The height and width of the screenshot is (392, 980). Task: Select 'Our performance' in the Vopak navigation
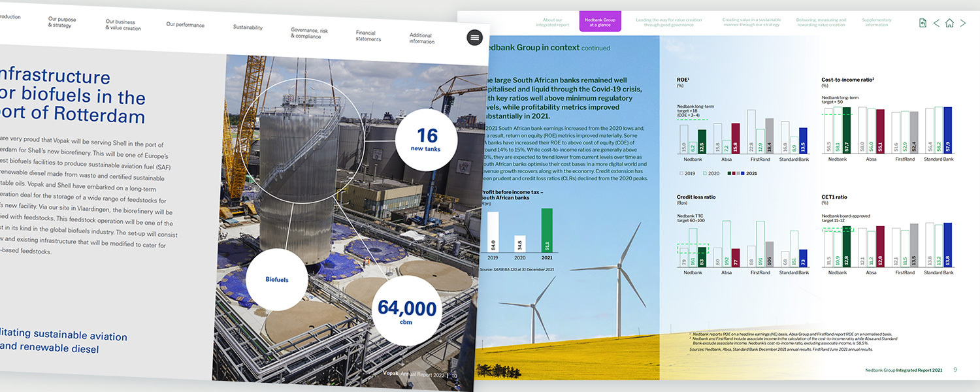coord(185,25)
